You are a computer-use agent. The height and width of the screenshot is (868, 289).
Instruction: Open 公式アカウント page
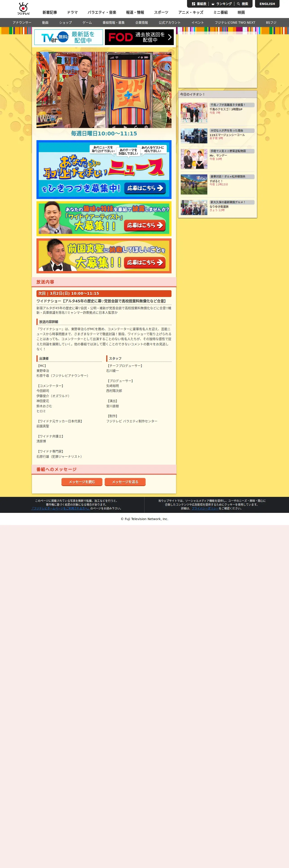point(169,23)
